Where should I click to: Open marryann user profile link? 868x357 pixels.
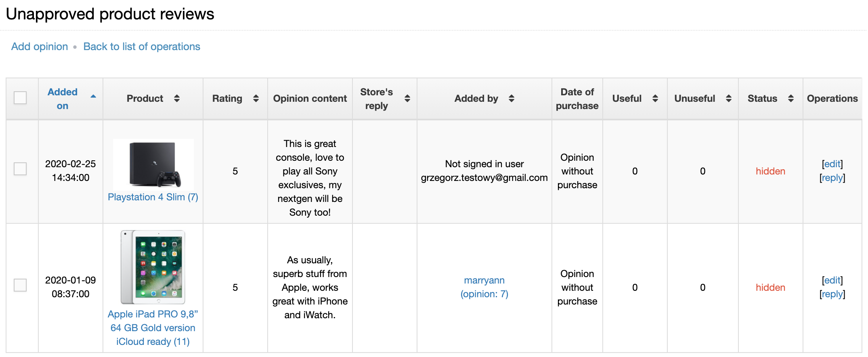484,287
